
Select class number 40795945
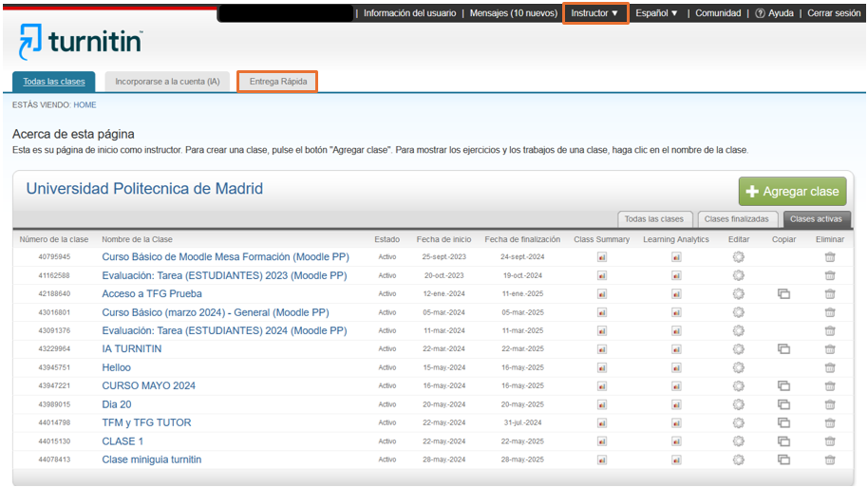pyautogui.click(x=54, y=256)
